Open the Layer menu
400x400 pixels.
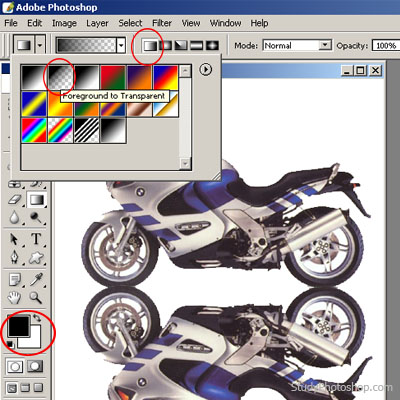97,23
